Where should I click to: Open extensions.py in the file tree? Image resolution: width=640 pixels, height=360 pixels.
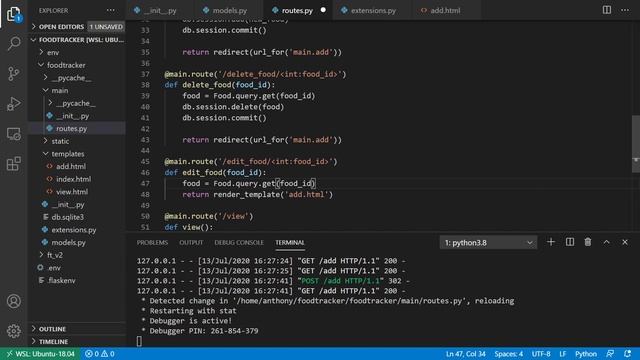point(76,229)
